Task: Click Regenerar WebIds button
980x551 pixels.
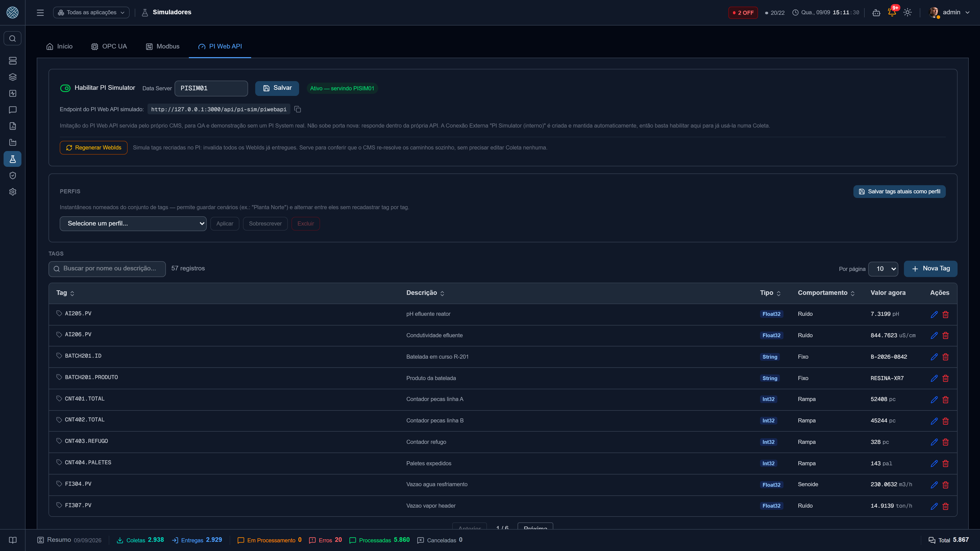Action: 94,147
